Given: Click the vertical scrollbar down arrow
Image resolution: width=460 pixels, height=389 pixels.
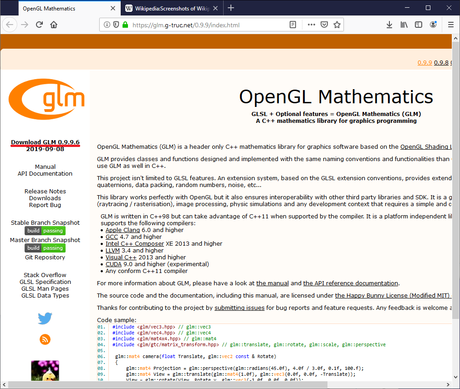Looking at the screenshot, I should (x=456, y=377).
